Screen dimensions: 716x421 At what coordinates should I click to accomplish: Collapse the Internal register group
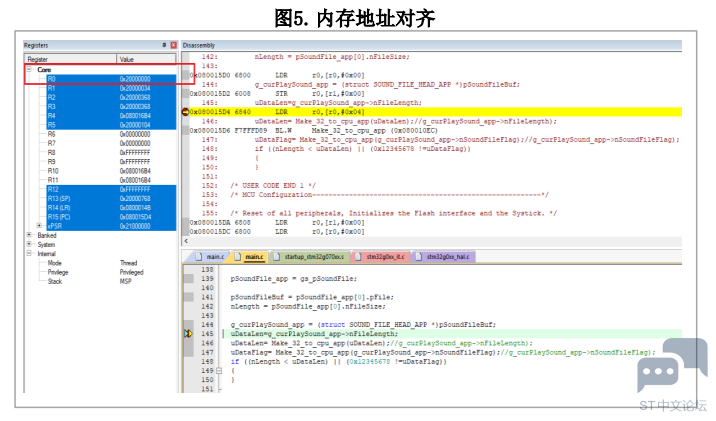click(x=29, y=253)
